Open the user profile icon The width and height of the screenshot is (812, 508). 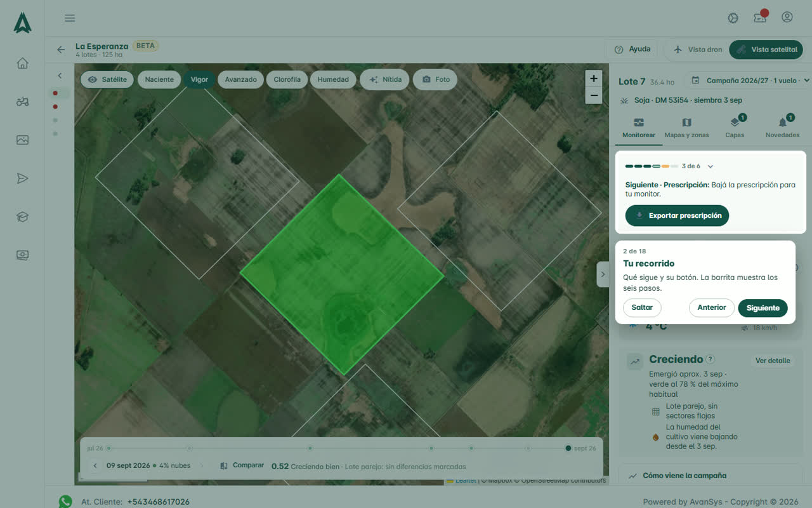[x=787, y=17]
